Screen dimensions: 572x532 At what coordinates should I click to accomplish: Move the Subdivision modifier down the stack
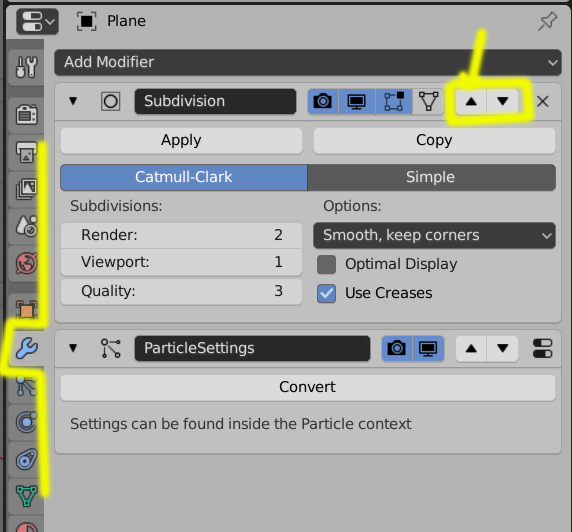tap(503, 101)
